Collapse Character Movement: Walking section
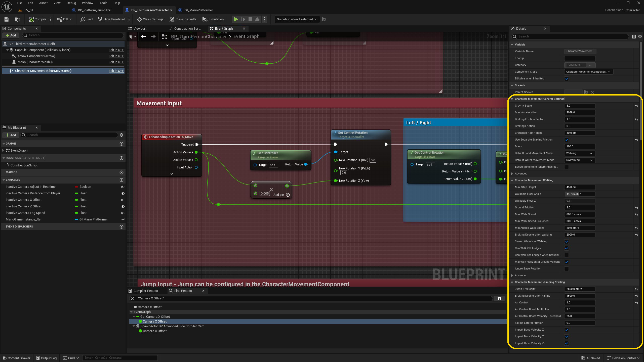This screenshot has height=362, width=644. click(x=512, y=180)
